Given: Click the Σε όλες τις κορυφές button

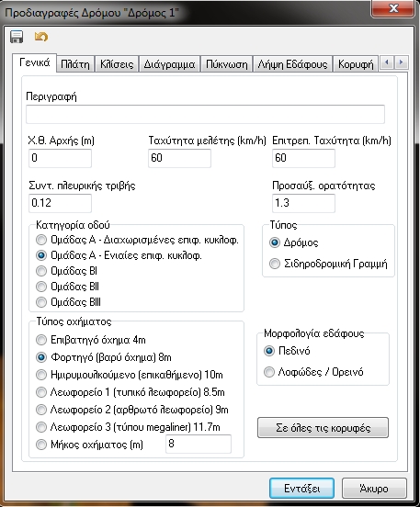Looking at the screenshot, I should pos(323,428).
